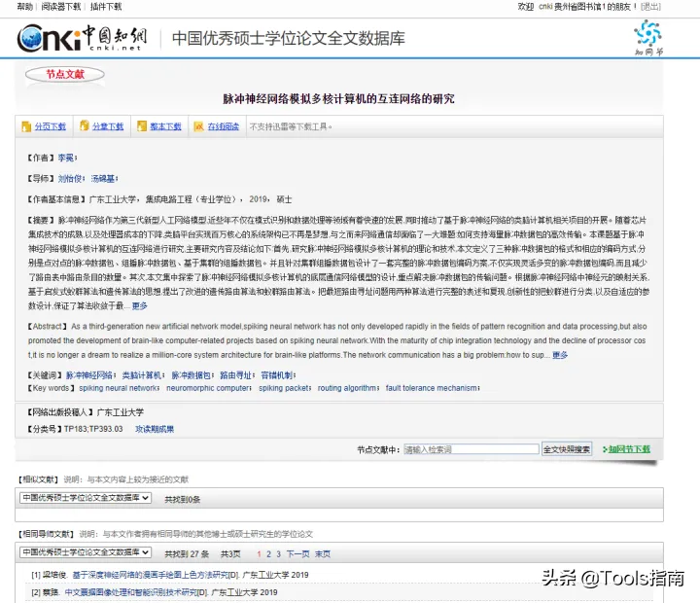Click the CNKI logo
The width and height of the screenshot is (700, 603).
coord(82,38)
